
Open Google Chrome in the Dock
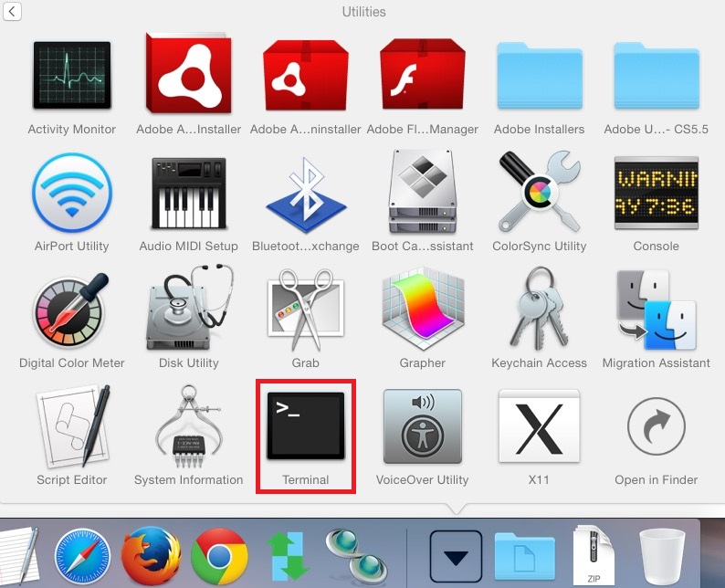coord(219,557)
